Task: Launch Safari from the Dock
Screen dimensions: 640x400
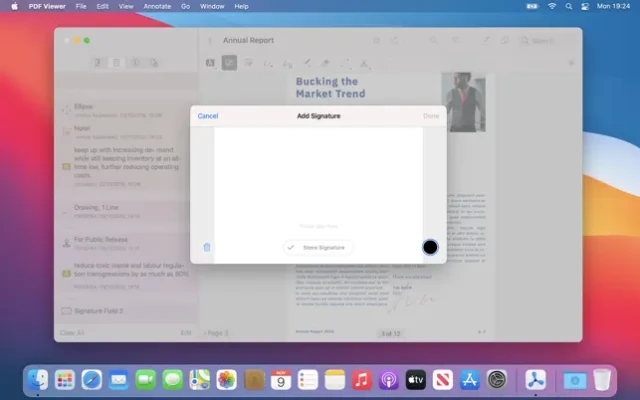Action: tap(92, 380)
